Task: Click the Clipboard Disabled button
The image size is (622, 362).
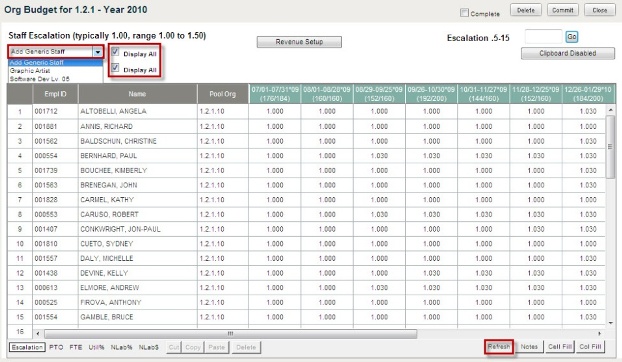Action: tap(568, 53)
